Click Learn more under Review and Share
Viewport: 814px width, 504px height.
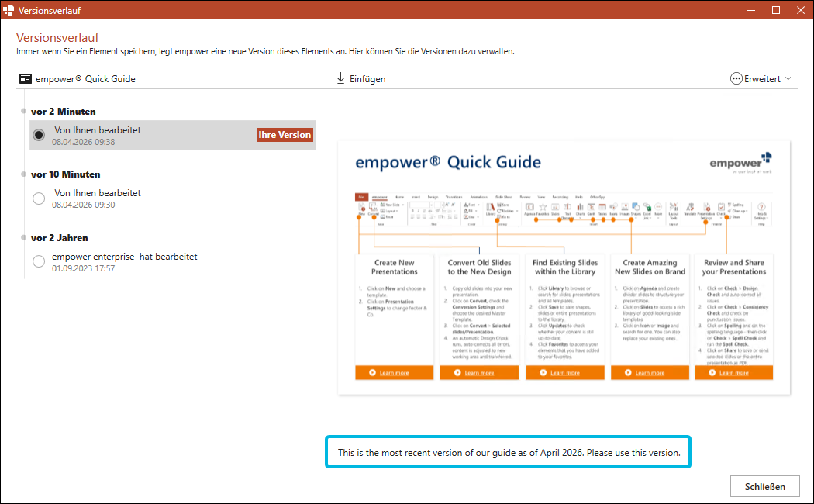click(x=733, y=373)
